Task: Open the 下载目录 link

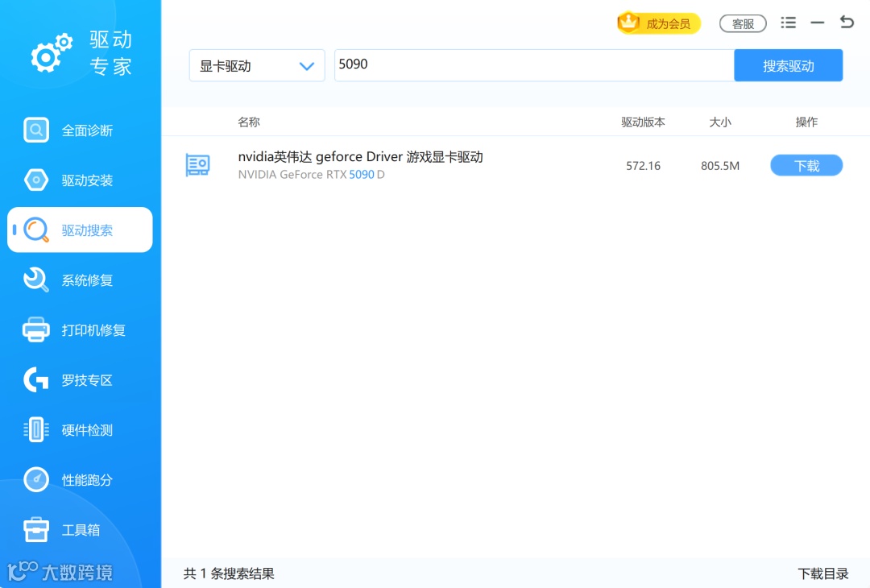Action: coord(822,574)
